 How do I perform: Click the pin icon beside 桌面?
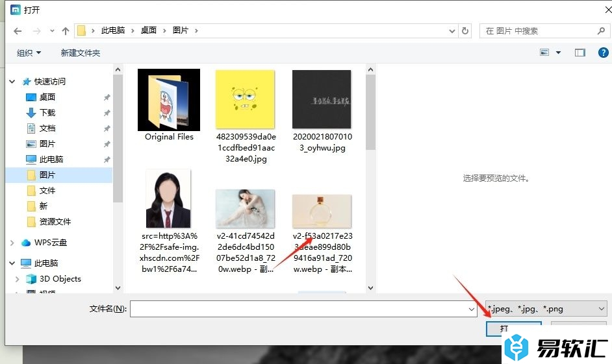[107, 97]
